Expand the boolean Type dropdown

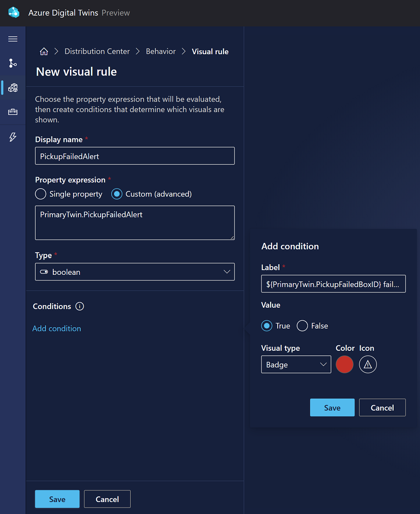click(135, 272)
